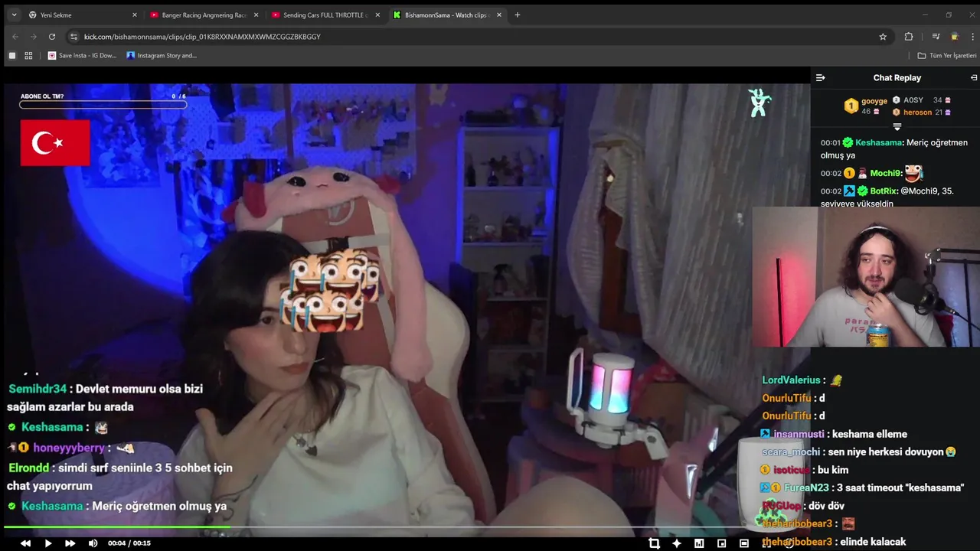Expand the gifters leaderboard chevron
980x551 pixels.
[x=897, y=127]
